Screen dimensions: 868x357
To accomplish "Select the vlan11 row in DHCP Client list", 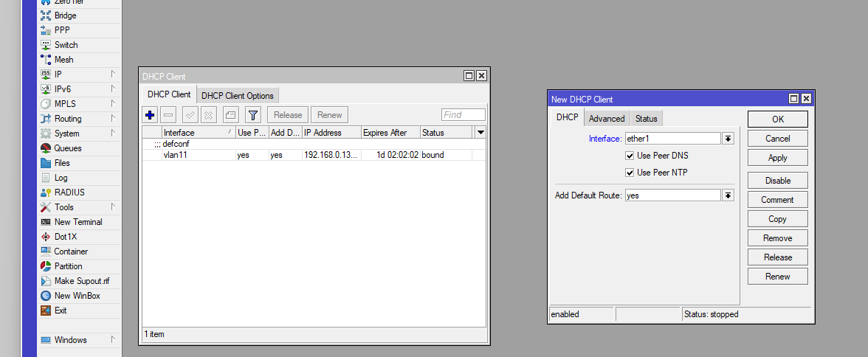I will (x=314, y=155).
